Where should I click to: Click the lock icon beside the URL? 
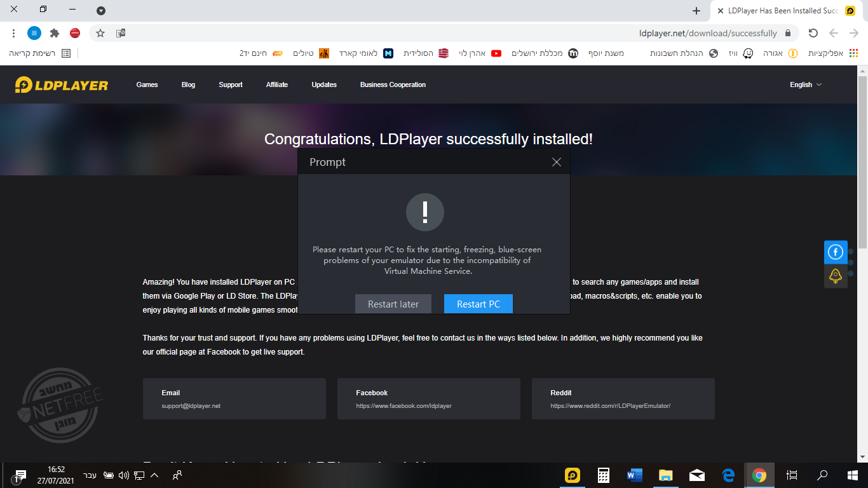point(788,33)
